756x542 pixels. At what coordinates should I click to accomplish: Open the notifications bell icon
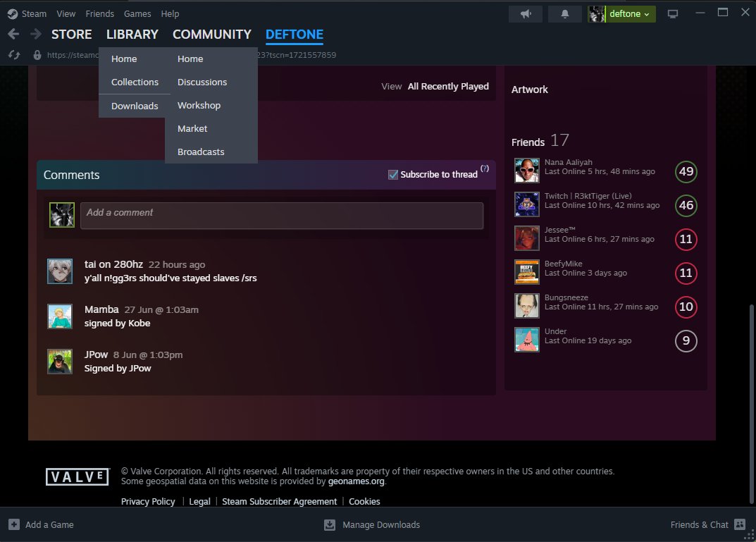click(x=564, y=14)
